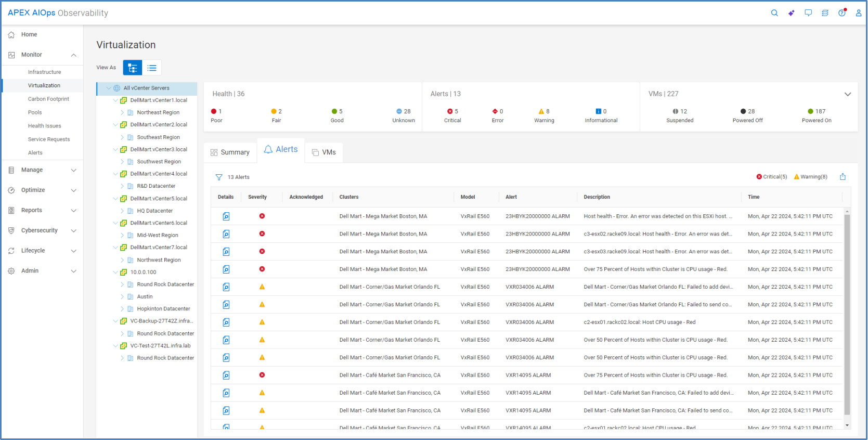Switch to tree view mode
This screenshot has width=868, height=440.
pyautogui.click(x=133, y=68)
